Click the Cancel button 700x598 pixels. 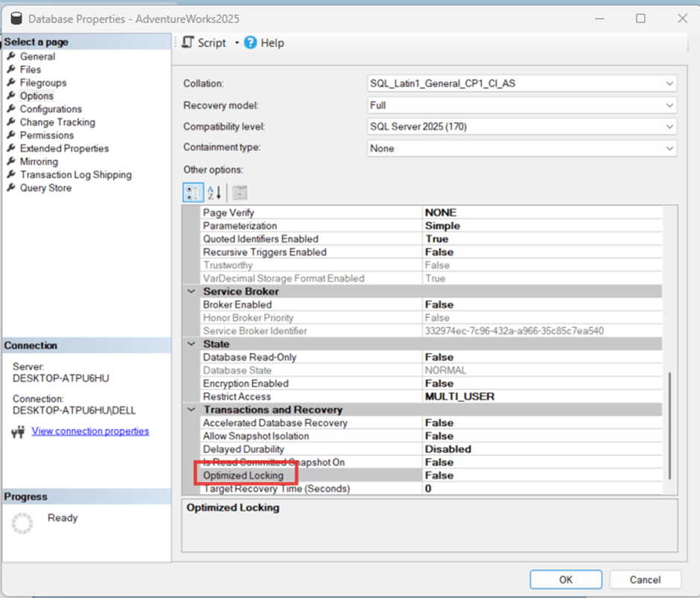click(x=645, y=579)
